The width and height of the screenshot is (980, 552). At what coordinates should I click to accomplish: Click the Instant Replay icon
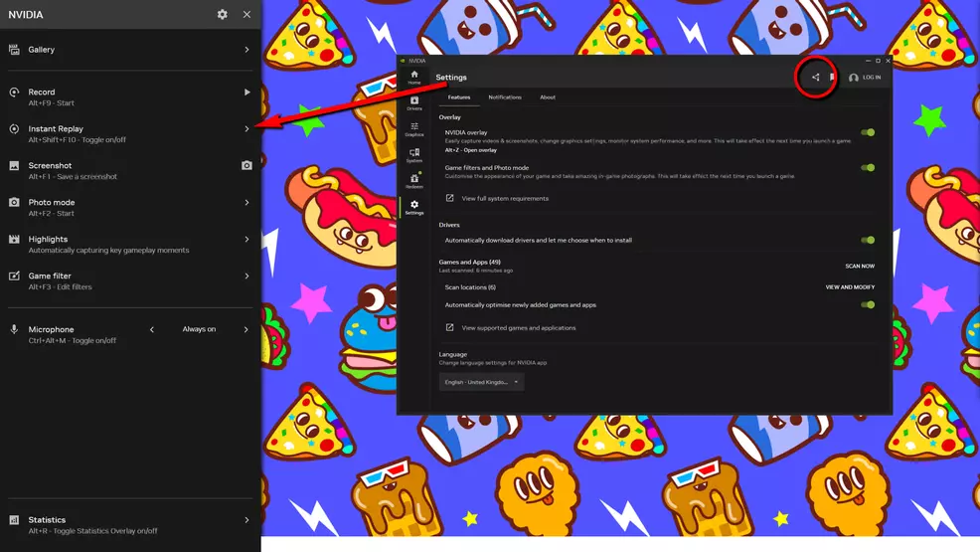[14, 128]
